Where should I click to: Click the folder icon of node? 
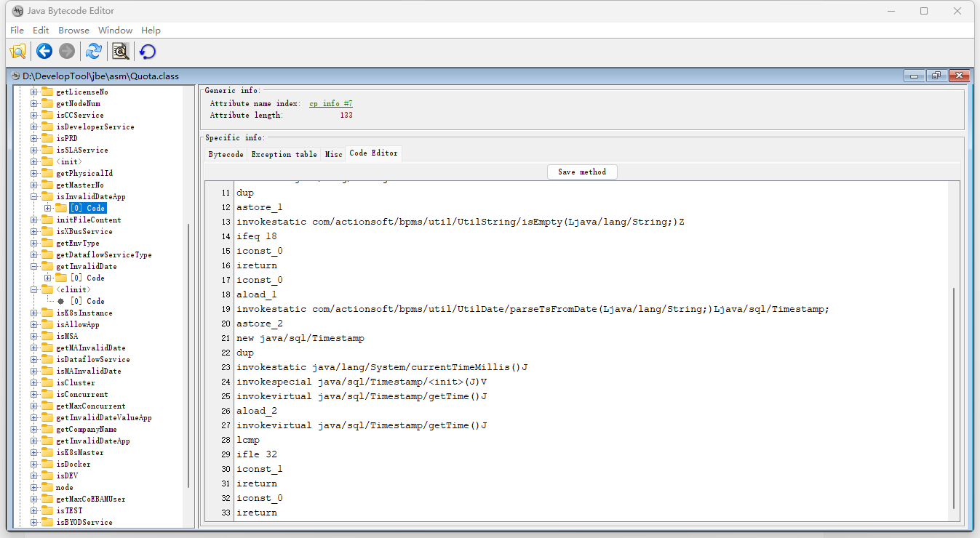point(47,487)
